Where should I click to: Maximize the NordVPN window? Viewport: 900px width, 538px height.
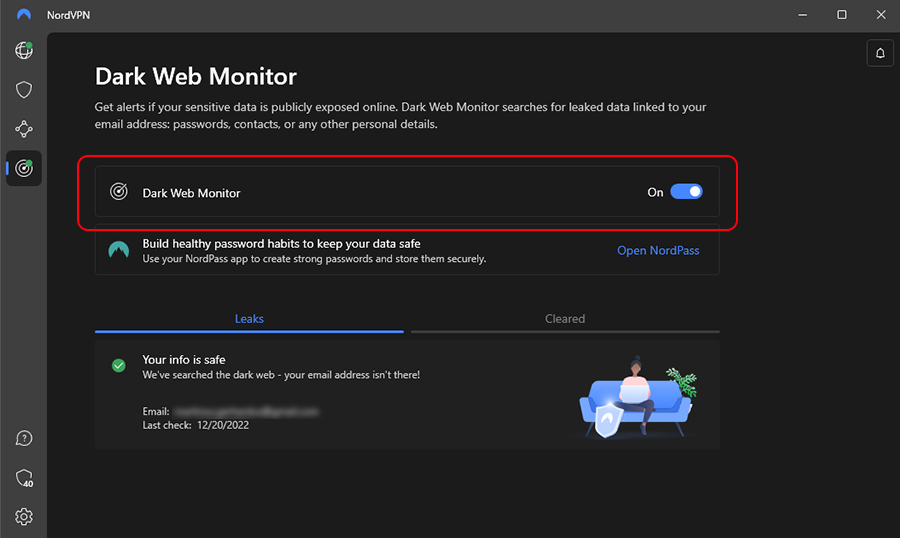841,15
